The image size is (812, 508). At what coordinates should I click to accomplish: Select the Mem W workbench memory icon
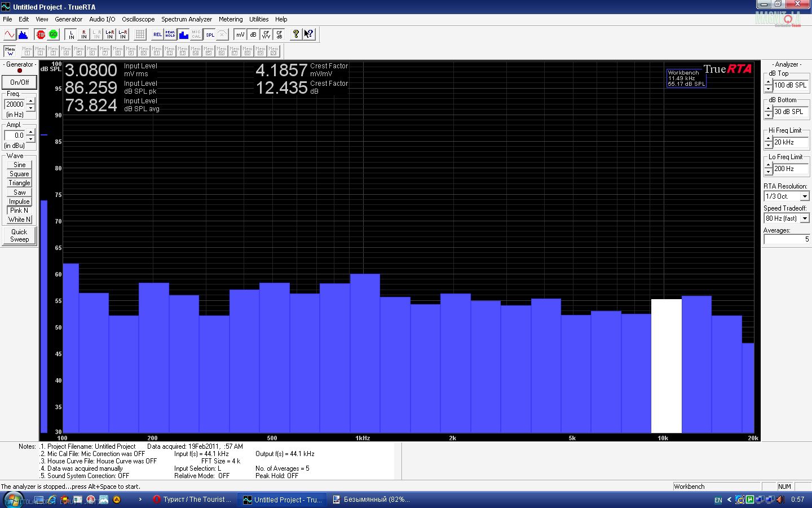coord(10,51)
